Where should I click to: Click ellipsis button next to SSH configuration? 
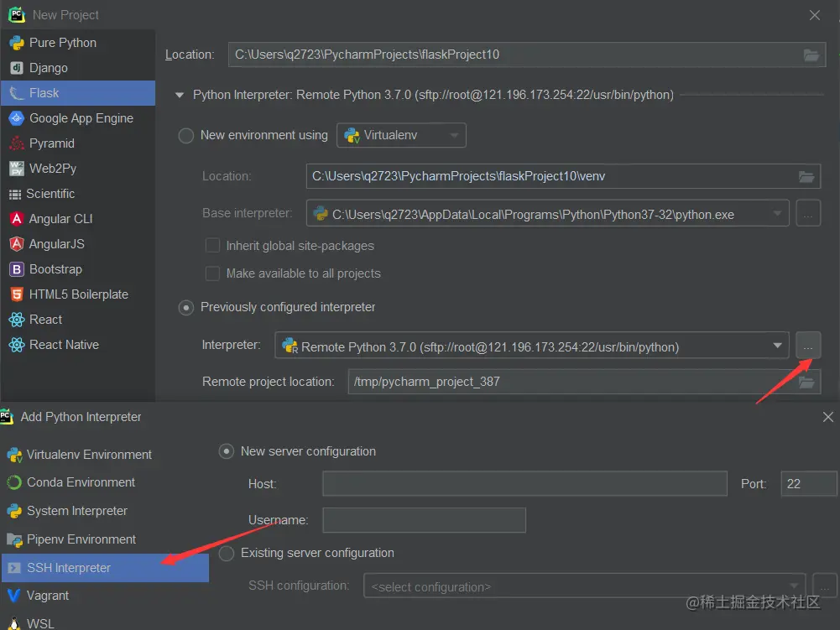(x=825, y=586)
